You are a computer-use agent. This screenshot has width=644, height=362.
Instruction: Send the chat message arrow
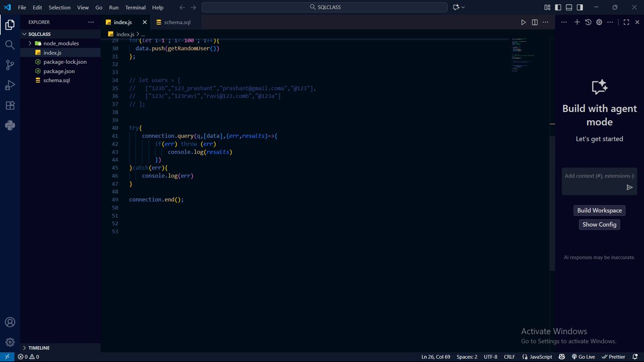pyautogui.click(x=630, y=187)
